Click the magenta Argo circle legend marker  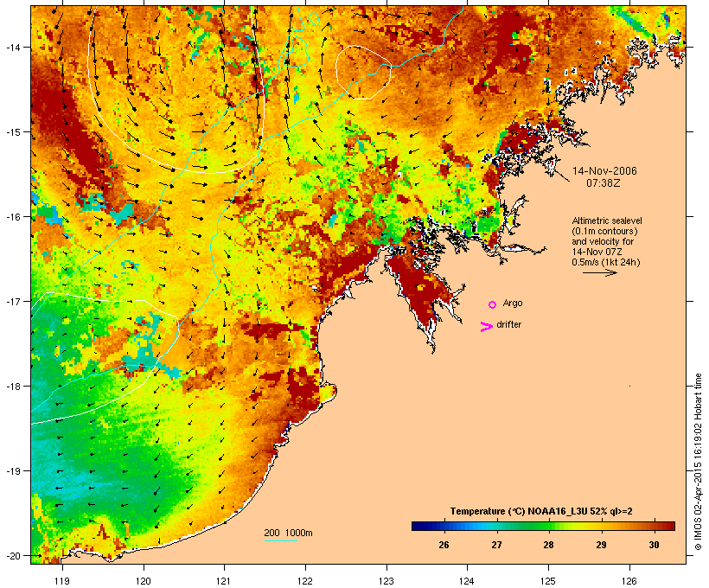[493, 305]
